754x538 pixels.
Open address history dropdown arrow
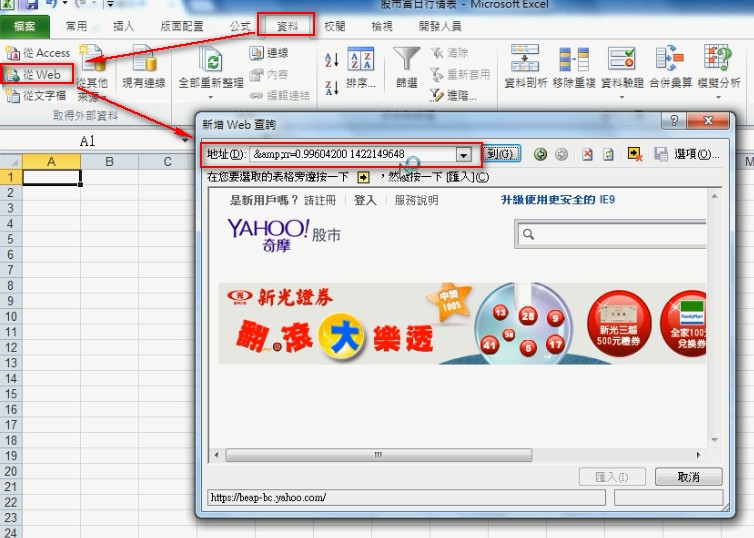click(x=463, y=155)
